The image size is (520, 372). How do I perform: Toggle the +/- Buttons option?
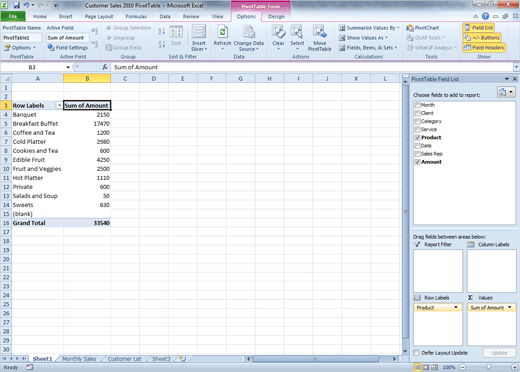pos(482,38)
